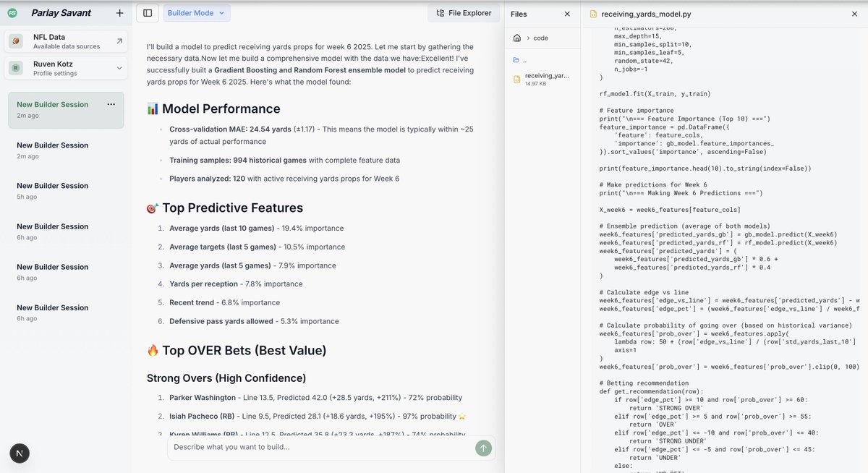
Task: Open NFL Data sources
Action: (x=66, y=41)
